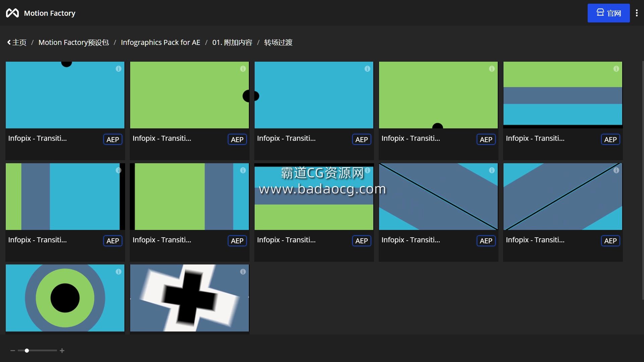Show info for black cross transition

coord(243,272)
